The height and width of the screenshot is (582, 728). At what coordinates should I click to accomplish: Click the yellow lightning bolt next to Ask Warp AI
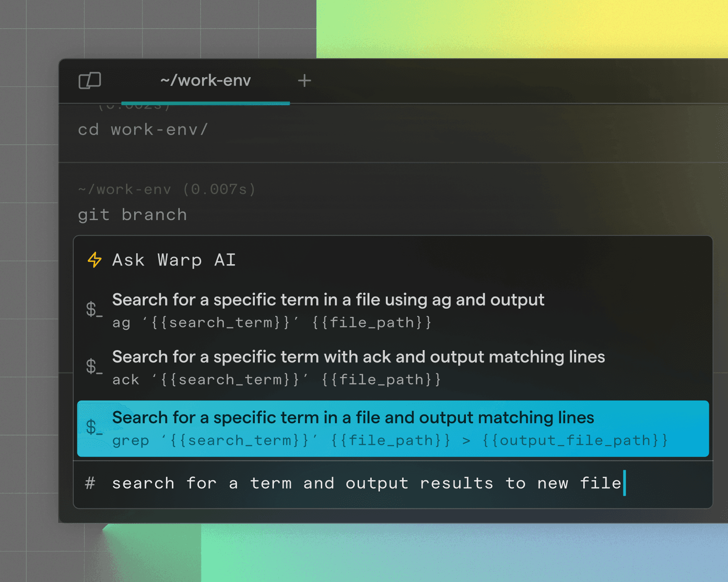[94, 260]
